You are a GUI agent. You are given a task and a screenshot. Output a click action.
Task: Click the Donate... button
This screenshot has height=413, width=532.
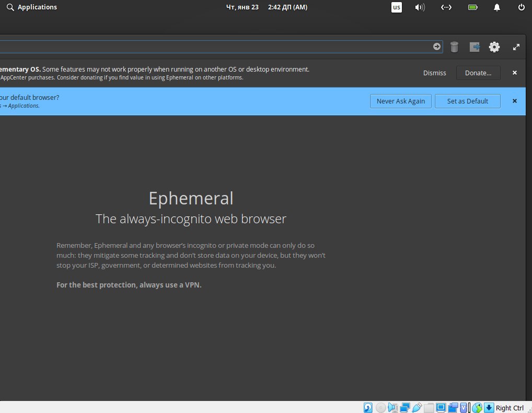(478, 73)
